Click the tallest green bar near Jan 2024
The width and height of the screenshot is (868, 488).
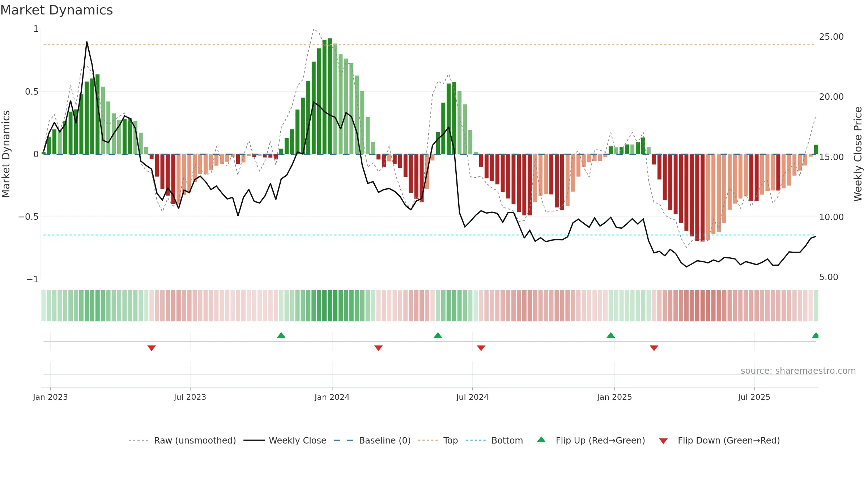coord(330,96)
